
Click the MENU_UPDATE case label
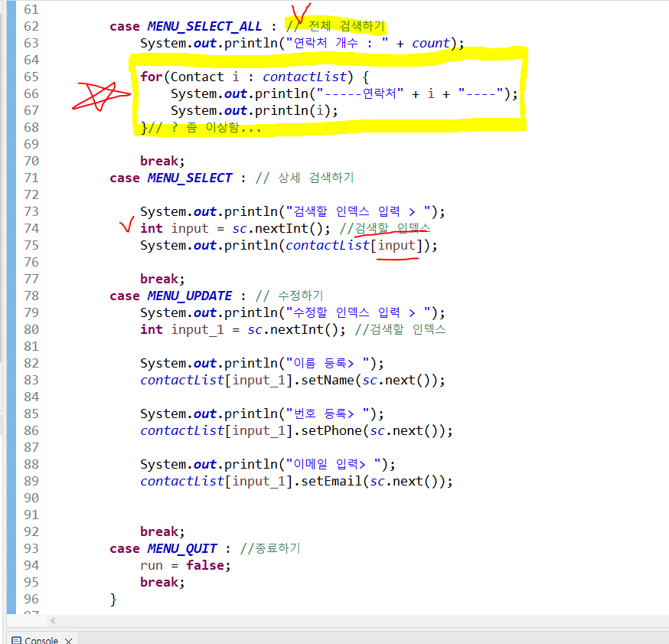pos(189,296)
